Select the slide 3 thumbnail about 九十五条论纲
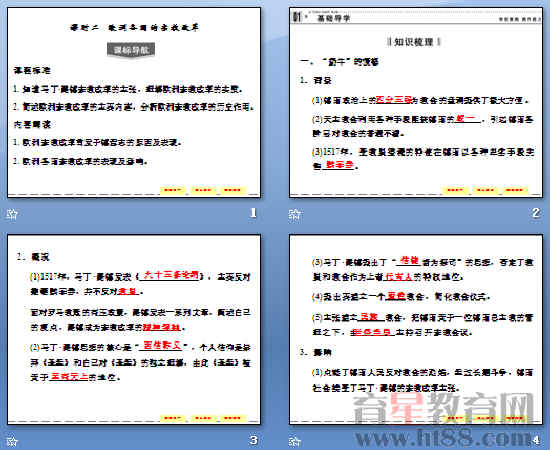This screenshot has width=550, height=450. click(134, 330)
